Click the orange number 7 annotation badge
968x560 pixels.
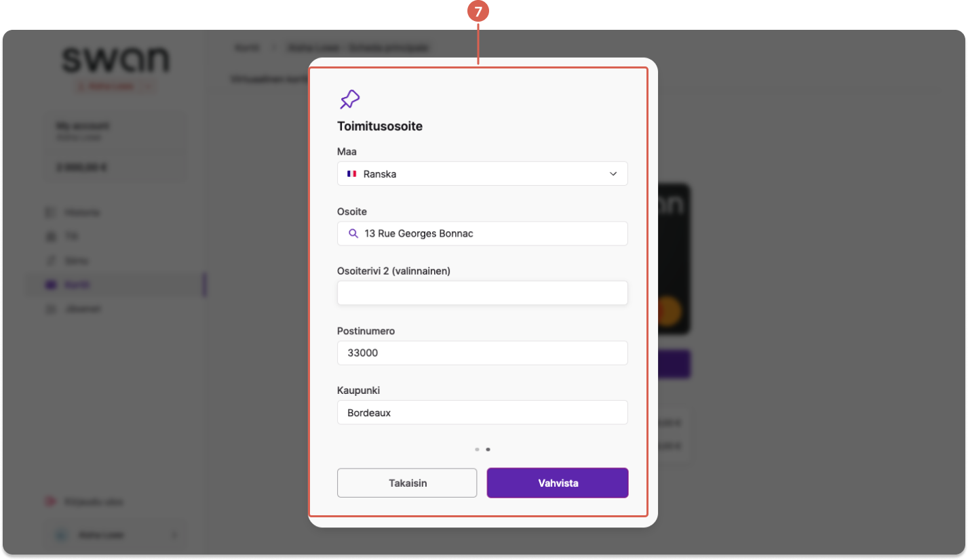(x=478, y=12)
